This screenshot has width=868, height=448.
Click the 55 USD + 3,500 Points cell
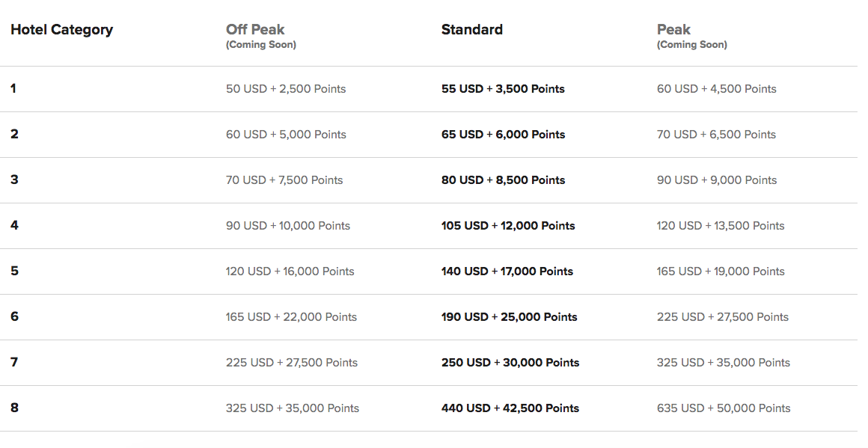point(503,89)
